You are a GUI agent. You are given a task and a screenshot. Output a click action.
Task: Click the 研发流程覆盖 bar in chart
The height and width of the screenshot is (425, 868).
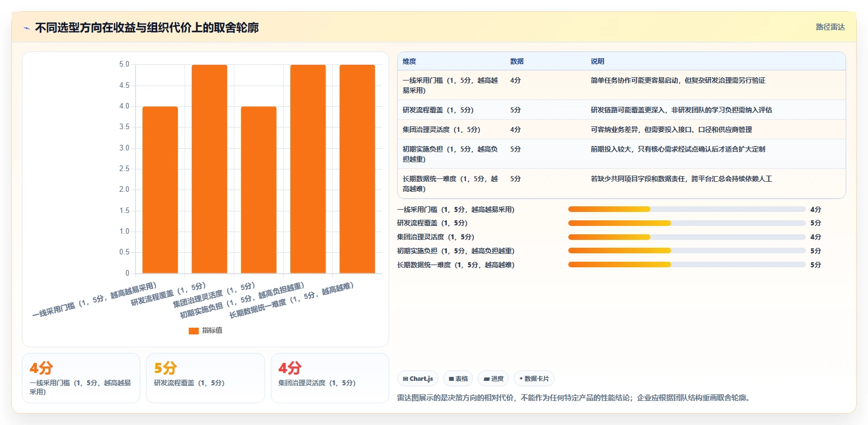pos(209,169)
